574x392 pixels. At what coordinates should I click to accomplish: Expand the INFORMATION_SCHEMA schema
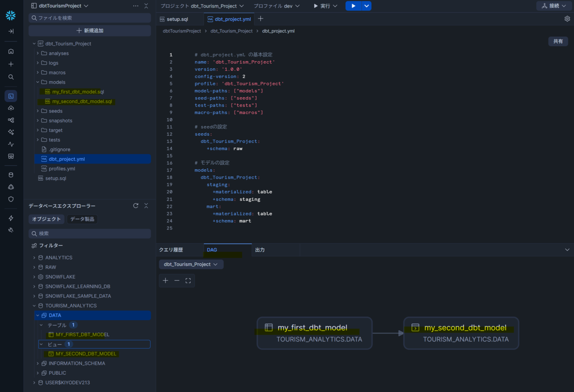click(38, 363)
